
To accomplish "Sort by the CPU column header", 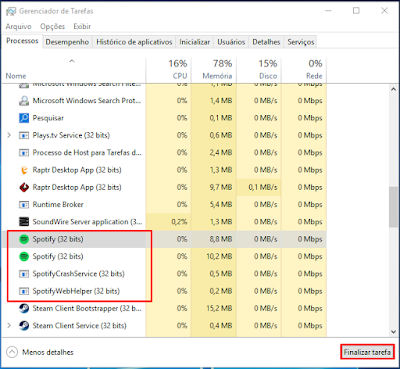I will coord(168,70).
